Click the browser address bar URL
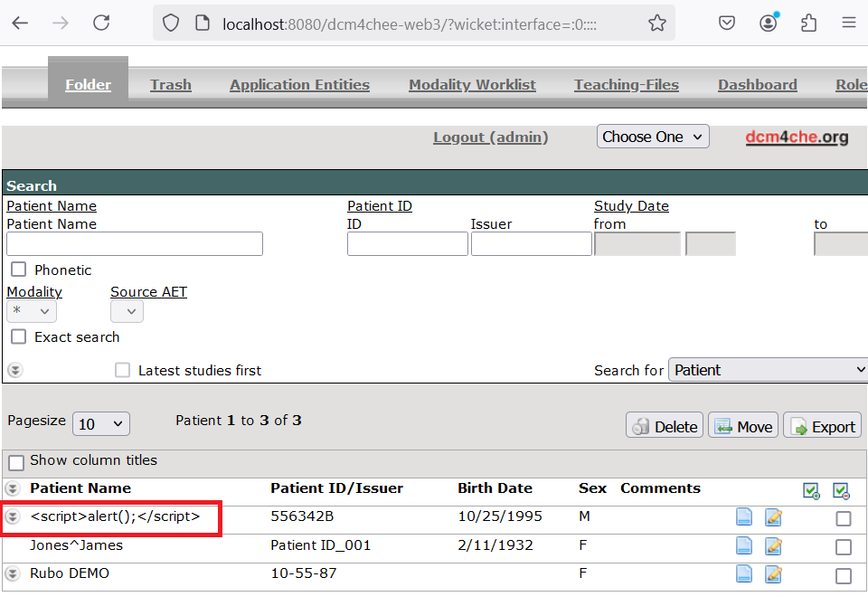 point(410,24)
